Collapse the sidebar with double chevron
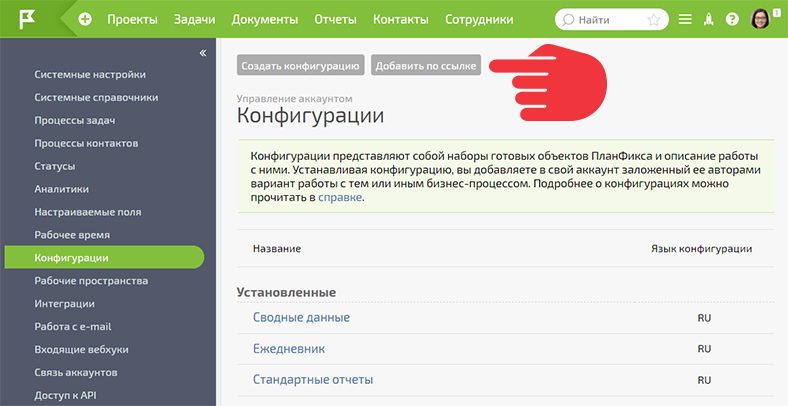 pos(203,53)
